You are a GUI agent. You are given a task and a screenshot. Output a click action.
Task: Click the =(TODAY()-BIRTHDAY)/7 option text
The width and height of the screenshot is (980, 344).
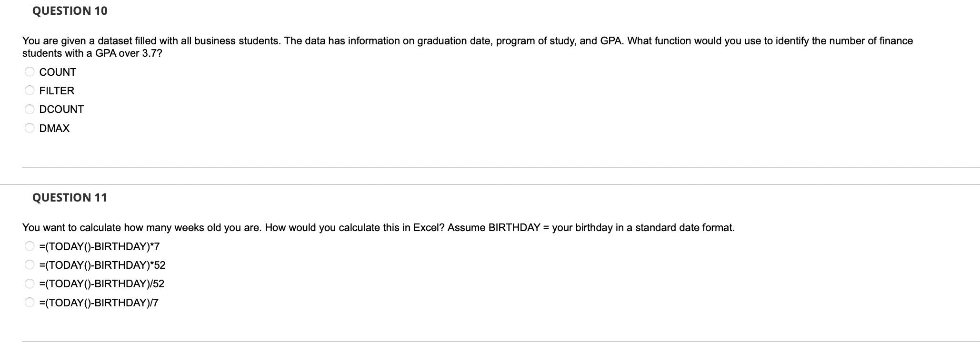point(99,303)
